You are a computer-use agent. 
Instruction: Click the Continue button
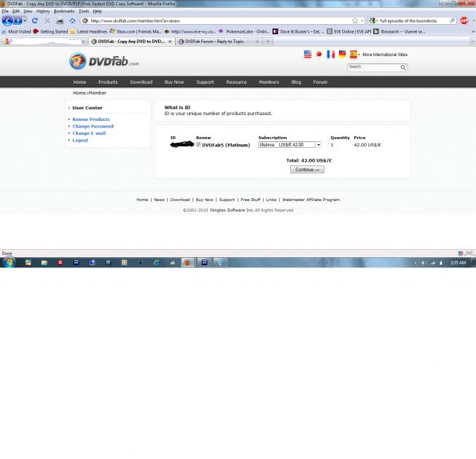tap(307, 170)
